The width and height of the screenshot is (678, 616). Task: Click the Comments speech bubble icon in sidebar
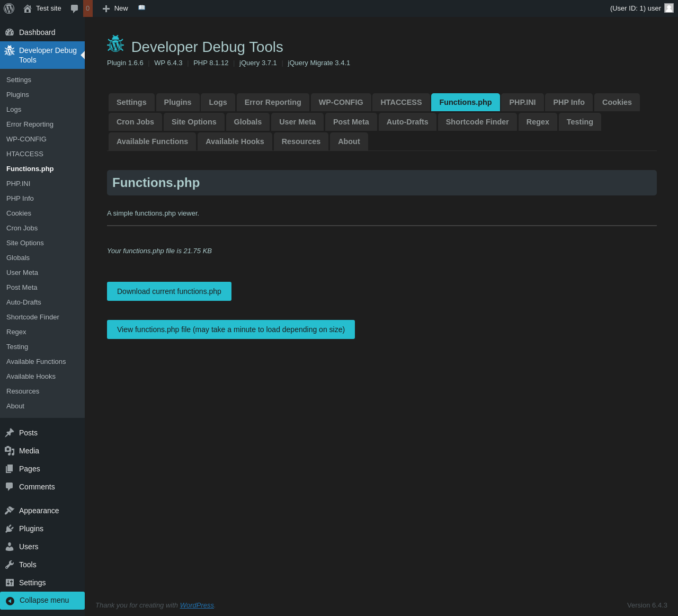click(10, 487)
